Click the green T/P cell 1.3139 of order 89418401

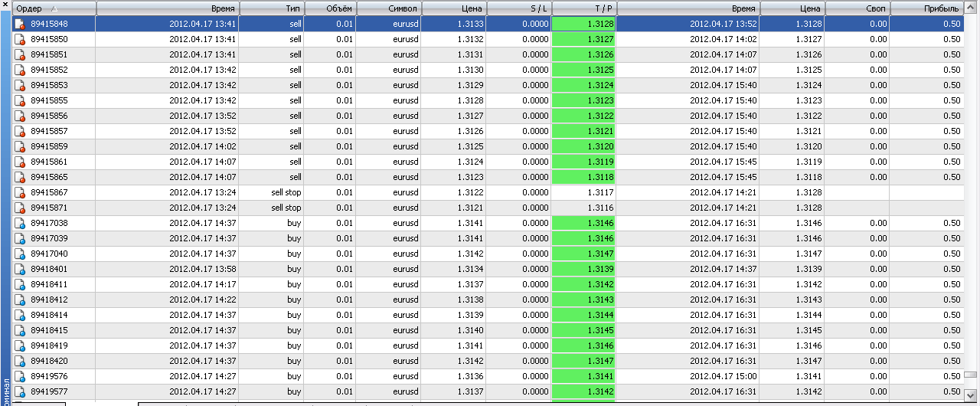(584, 269)
